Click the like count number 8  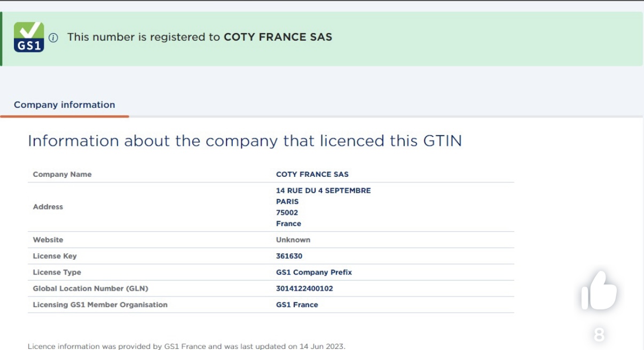(599, 335)
